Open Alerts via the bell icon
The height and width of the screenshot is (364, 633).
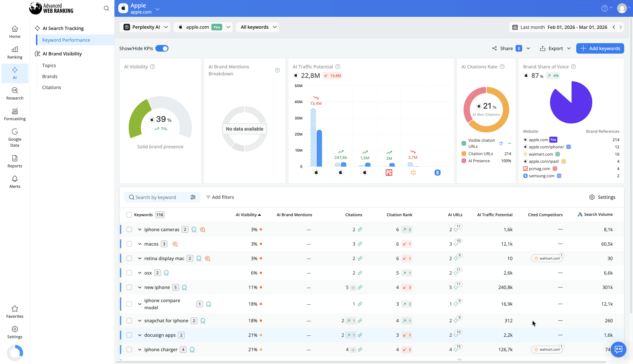coord(14,182)
